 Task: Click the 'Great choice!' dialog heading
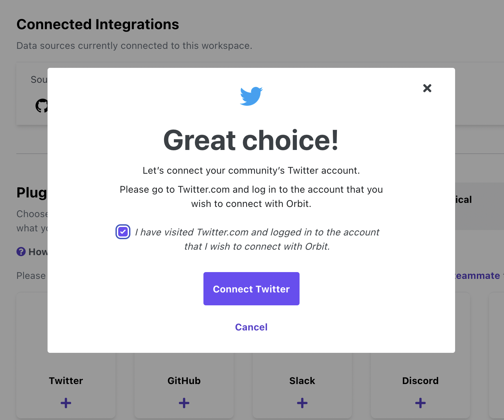click(251, 140)
